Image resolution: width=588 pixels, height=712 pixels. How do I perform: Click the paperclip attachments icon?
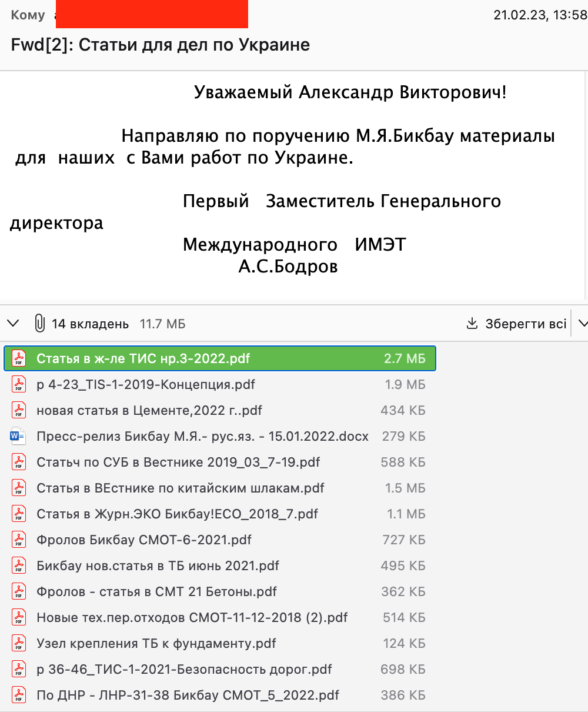[x=39, y=323]
